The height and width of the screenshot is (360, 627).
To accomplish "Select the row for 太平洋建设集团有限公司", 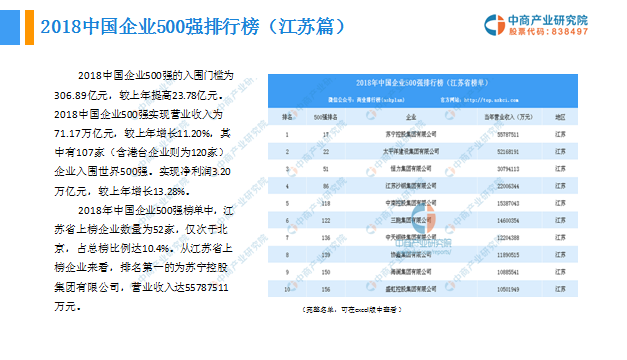I will [x=423, y=152].
